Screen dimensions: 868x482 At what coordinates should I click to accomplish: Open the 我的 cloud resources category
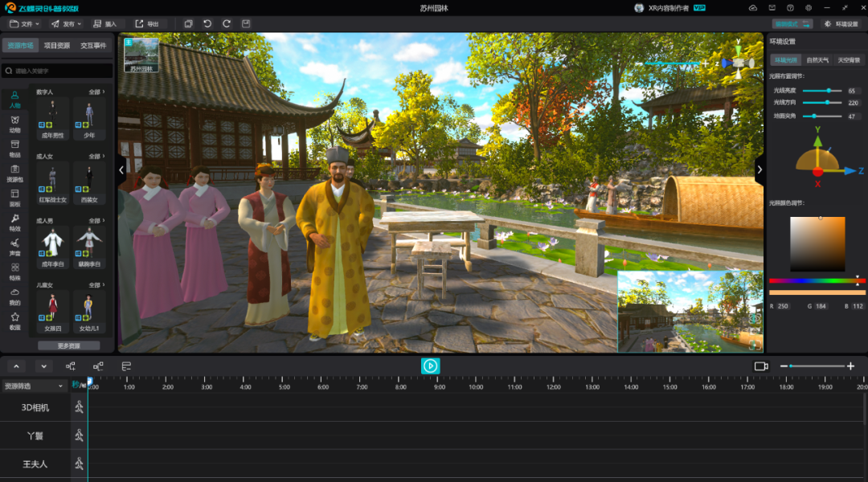coord(15,296)
